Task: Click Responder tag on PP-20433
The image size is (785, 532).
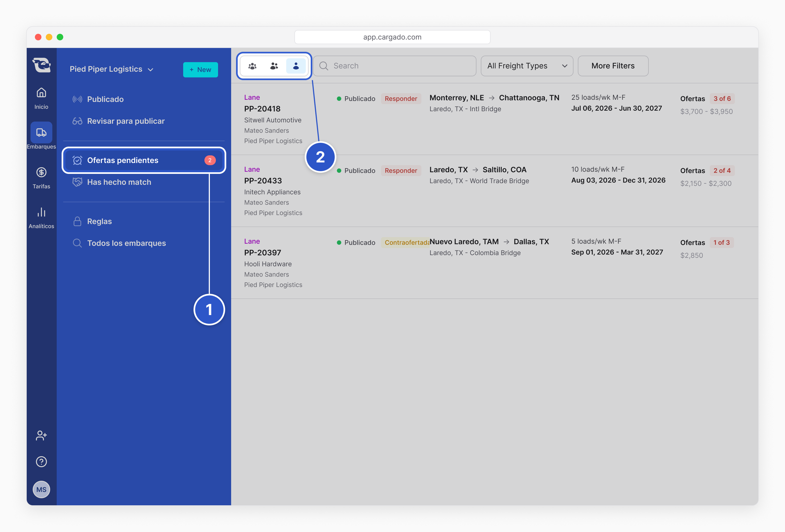Action: click(x=401, y=171)
